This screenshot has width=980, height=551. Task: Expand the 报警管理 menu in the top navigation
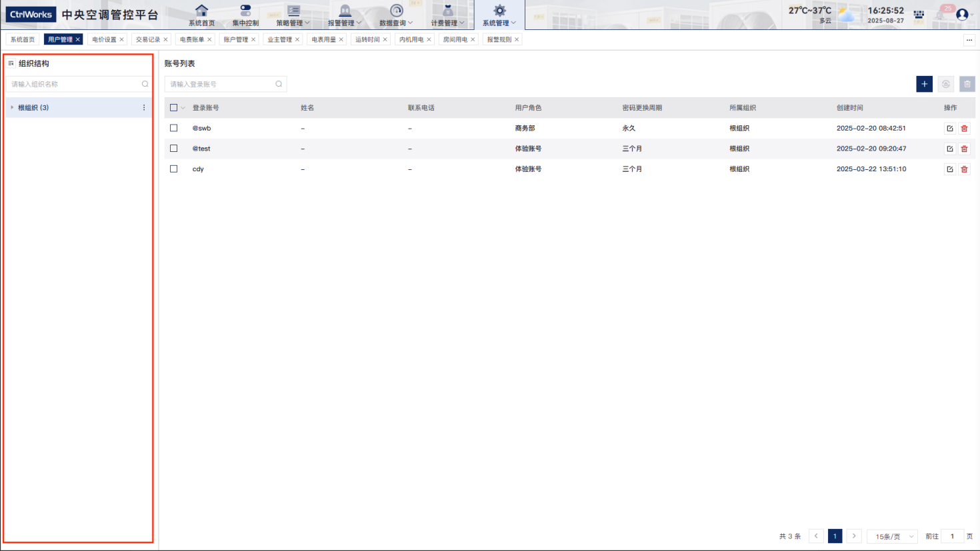click(x=344, y=15)
